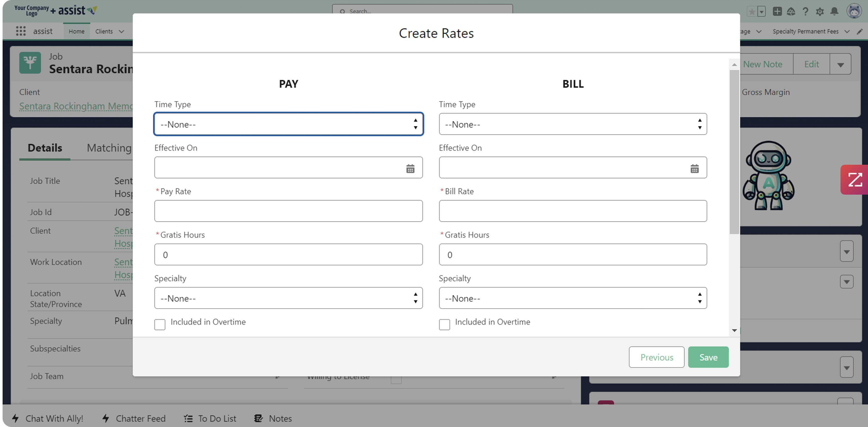Open the setup gear icon

point(820,11)
